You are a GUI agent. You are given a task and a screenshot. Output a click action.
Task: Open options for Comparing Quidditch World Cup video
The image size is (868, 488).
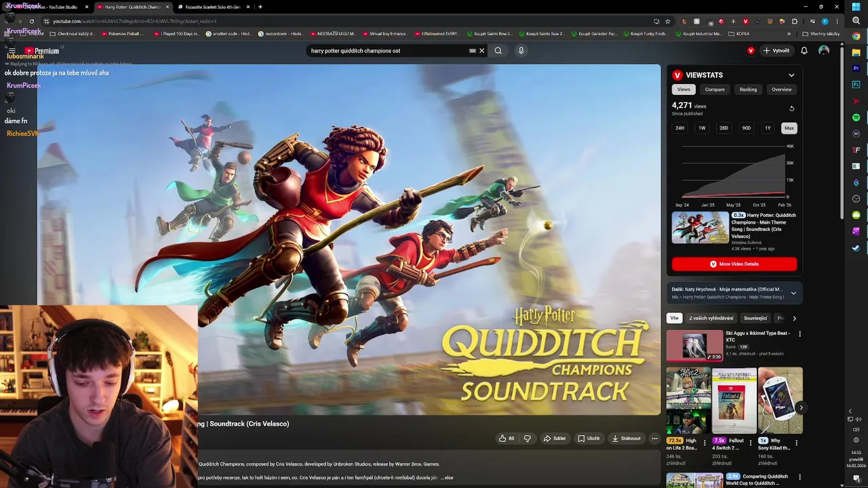[x=800, y=477]
